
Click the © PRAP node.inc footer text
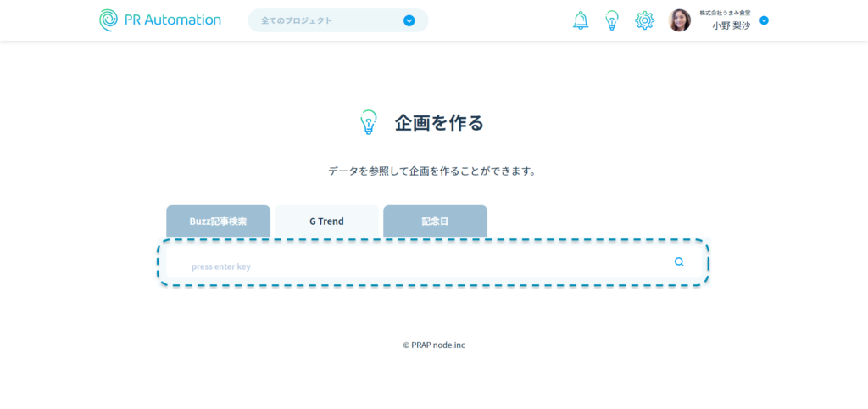point(434,345)
